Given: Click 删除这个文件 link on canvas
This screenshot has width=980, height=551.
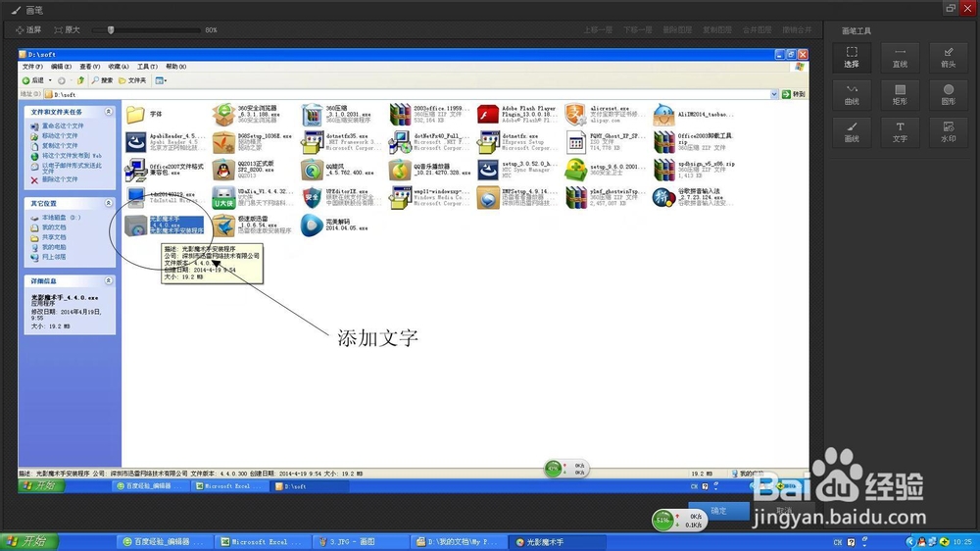Looking at the screenshot, I should (x=60, y=179).
